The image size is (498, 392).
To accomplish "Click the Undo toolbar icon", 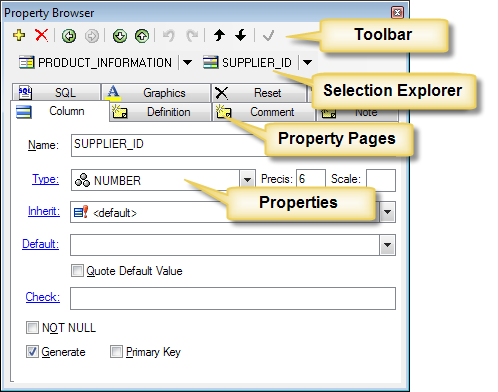I will pos(169,35).
